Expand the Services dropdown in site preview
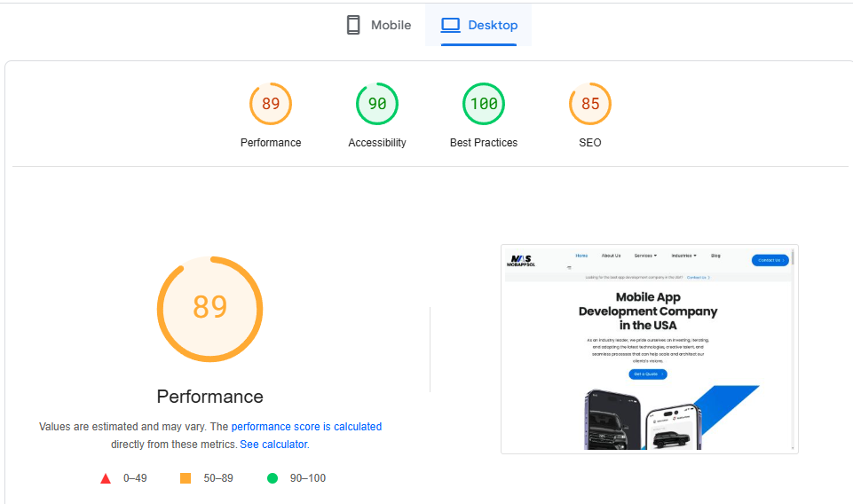The width and height of the screenshot is (853, 504). point(645,256)
